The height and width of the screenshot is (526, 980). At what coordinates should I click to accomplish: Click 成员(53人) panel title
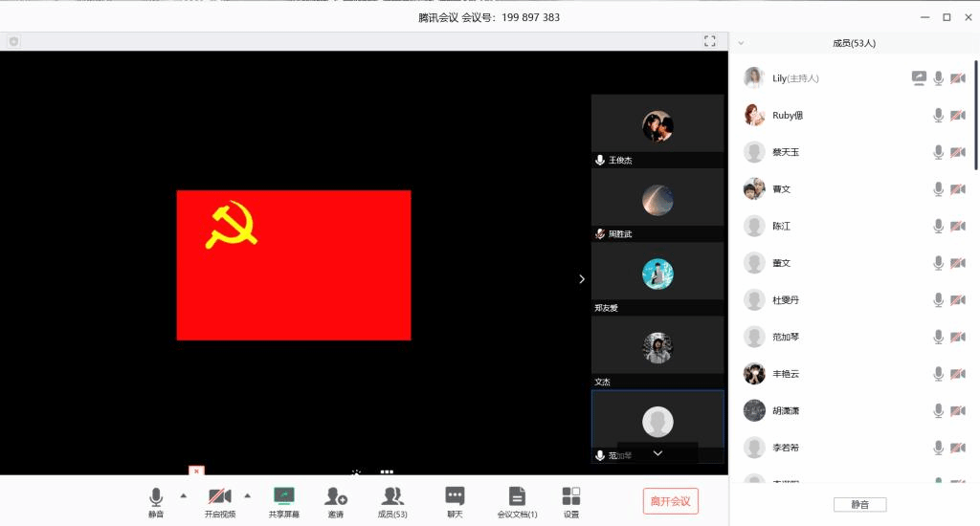click(x=854, y=43)
